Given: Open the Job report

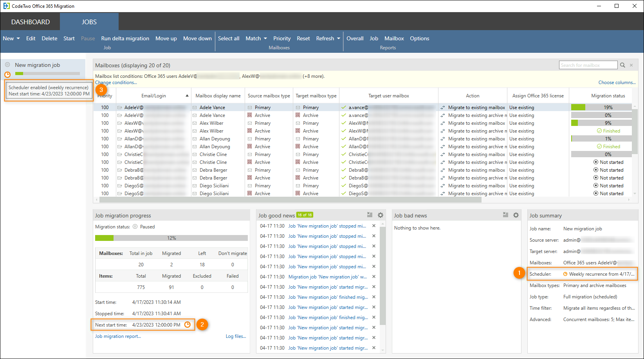Looking at the screenshot, I should point(374,38).
